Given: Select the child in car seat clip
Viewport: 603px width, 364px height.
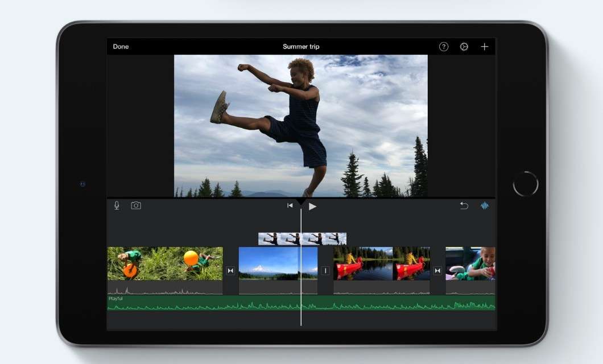Looking at the screenshot, I should 470,263.
